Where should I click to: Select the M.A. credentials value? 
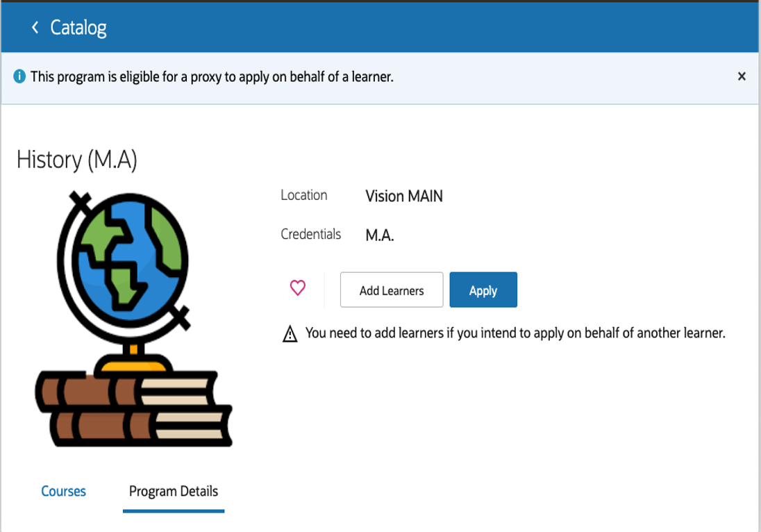[x=380, y=235]
